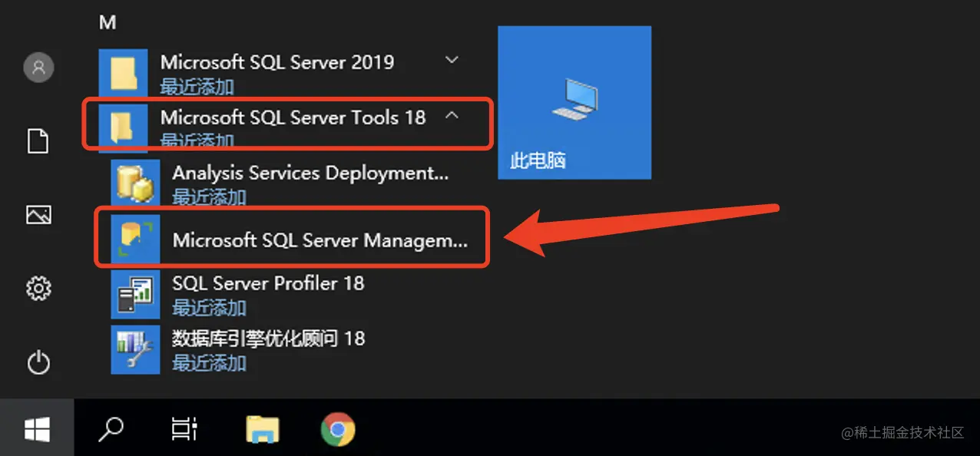Launch Microsoft SQL Server Management Studio text
Screen dimensions: 980x456
(320, 240)
